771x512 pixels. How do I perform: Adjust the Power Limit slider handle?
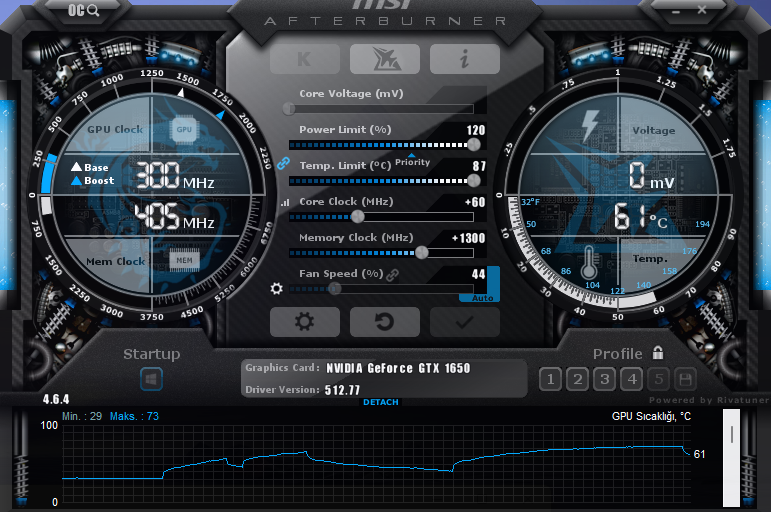[x=474, y=145]
